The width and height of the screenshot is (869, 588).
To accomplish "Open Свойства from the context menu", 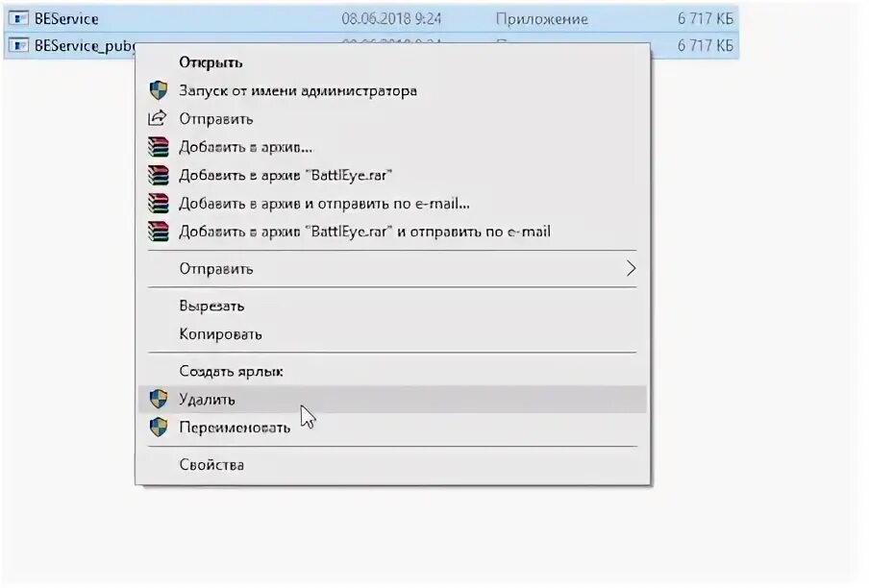I will [211, 464].
